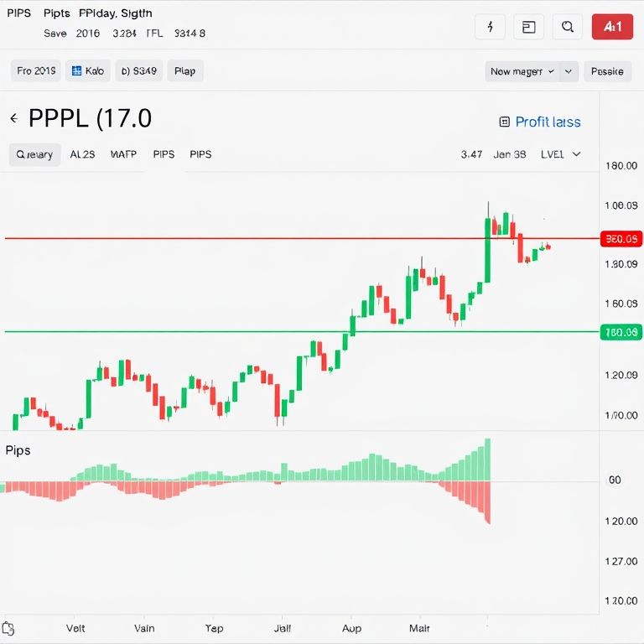Click the Plap button

[x=184, y=71]
